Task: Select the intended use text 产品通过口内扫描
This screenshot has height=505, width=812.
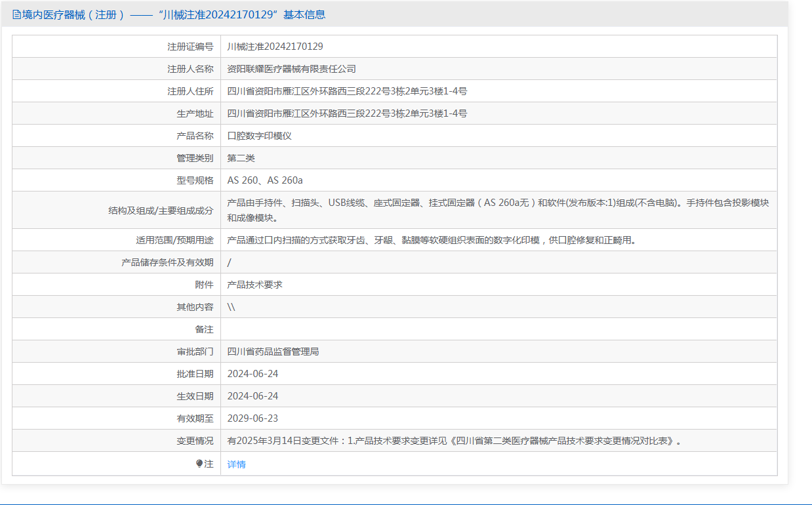Action: tap(432, 240)
